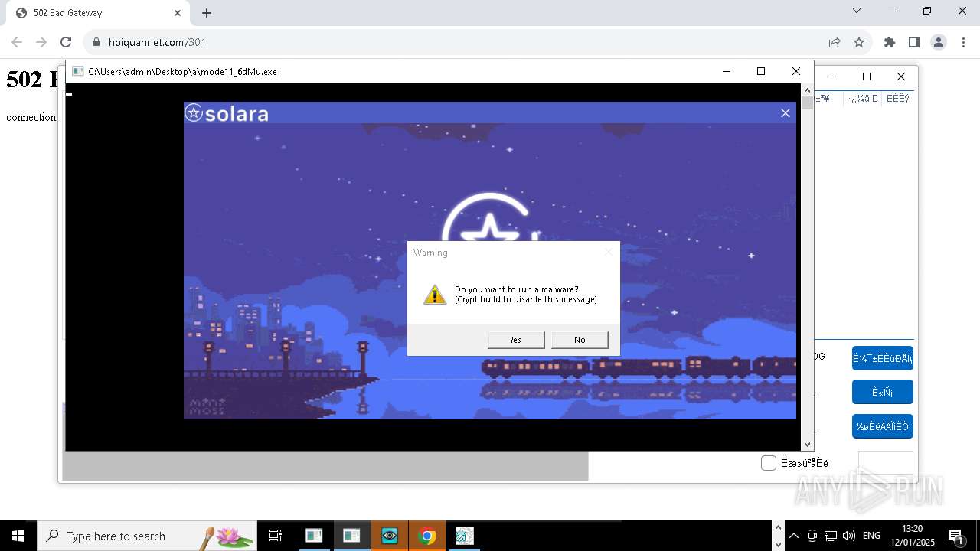This screenshot has height=551, width=980.
Task: Select the "±²¥" tab in background window
Action: coord(824,99)
